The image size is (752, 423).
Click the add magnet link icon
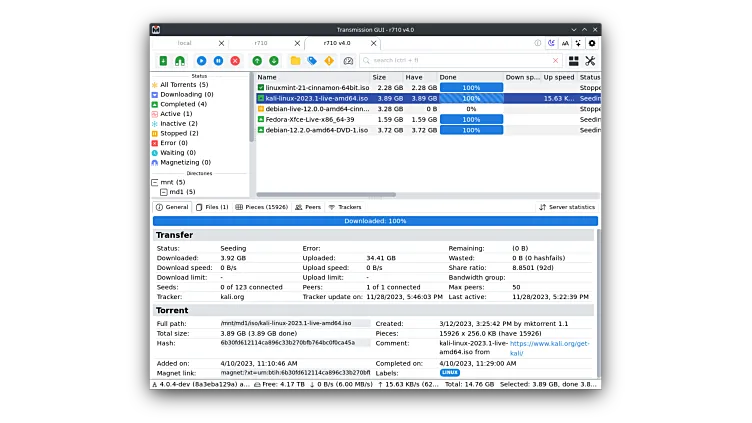180,61
